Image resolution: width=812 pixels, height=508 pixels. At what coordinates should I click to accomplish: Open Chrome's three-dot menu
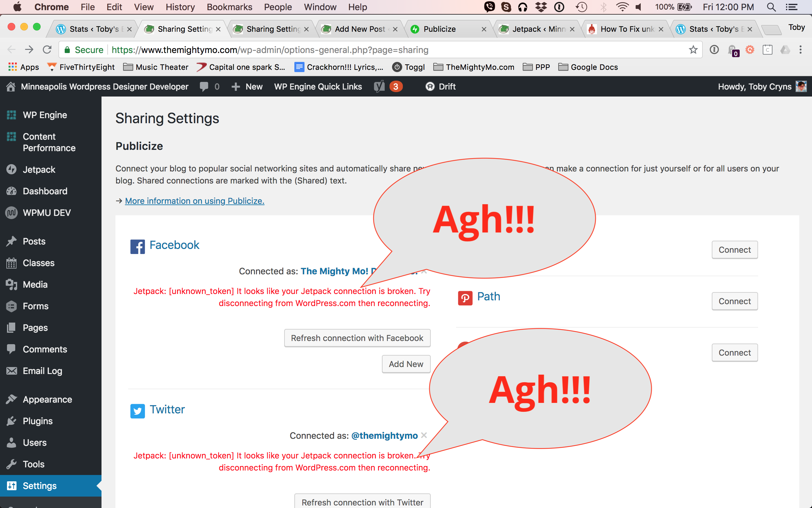[800, 50]
